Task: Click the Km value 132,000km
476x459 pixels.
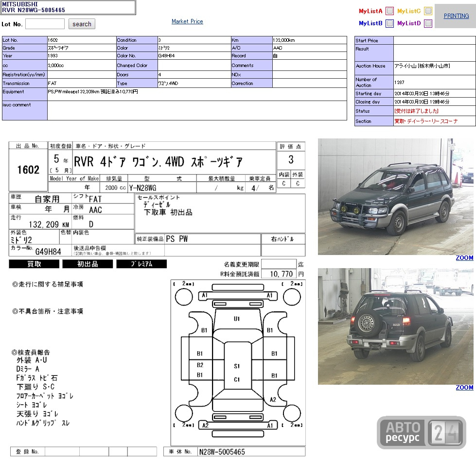Action: pyautogui.click(x=284, y=40)
